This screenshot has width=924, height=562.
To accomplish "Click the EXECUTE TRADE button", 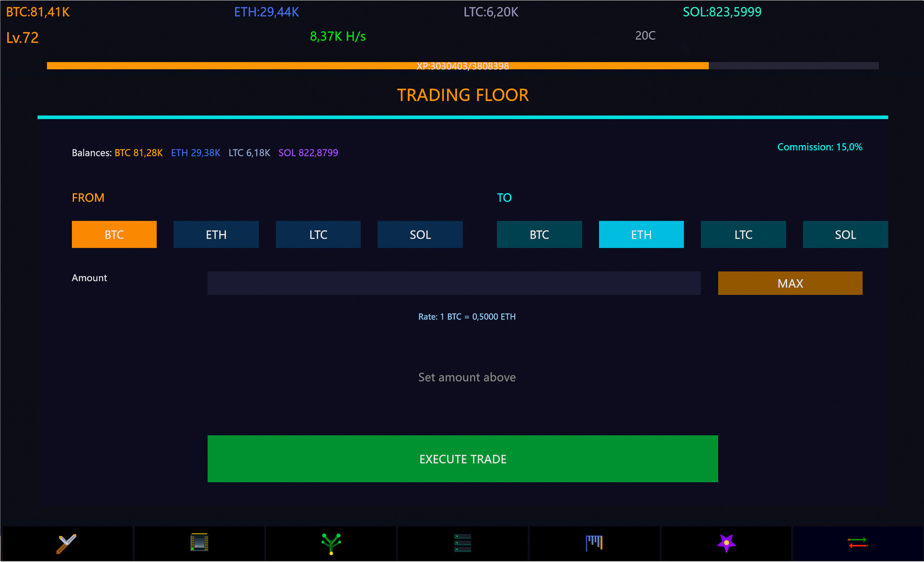I will (x=463, y=459).
